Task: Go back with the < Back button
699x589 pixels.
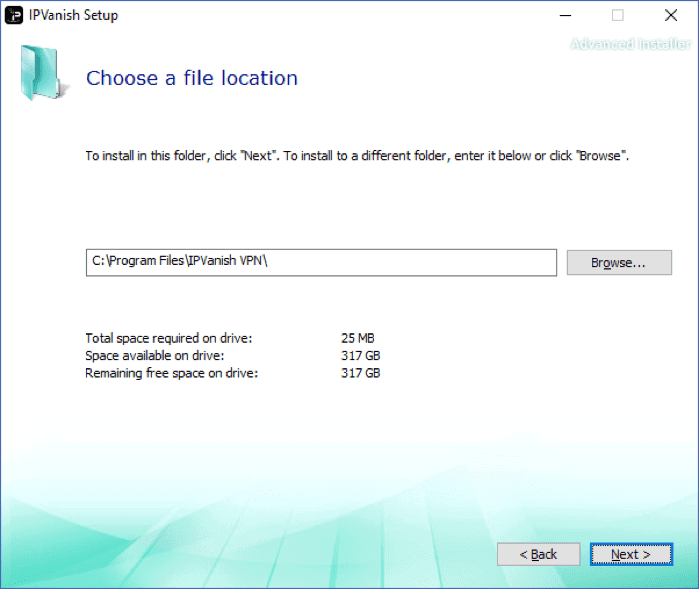Action: pos(539,554)
